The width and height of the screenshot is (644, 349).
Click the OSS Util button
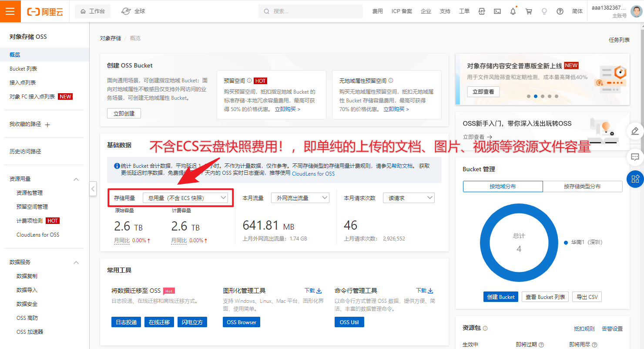coord(349,322)
